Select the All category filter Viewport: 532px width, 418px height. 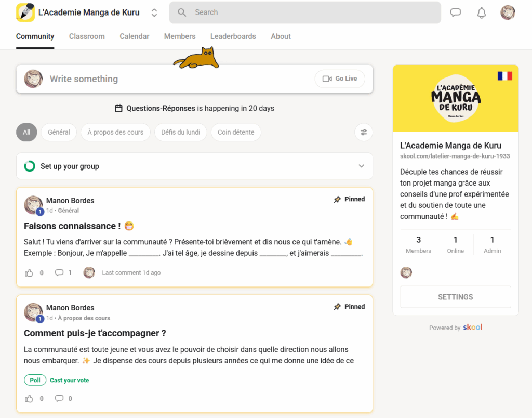[26, 132]
